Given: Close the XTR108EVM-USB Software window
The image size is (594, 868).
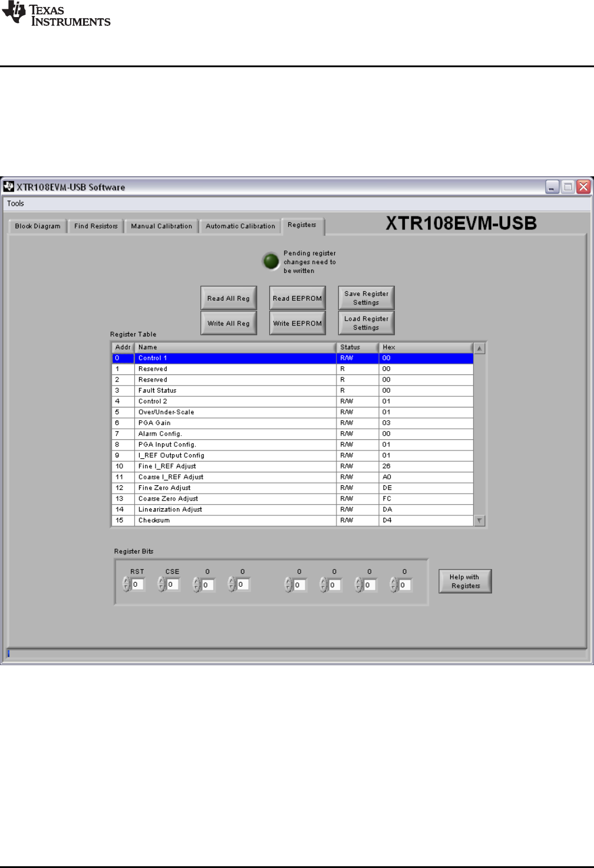Looking at the screenshot, I should pyautogui.click(x=583, y=187).
